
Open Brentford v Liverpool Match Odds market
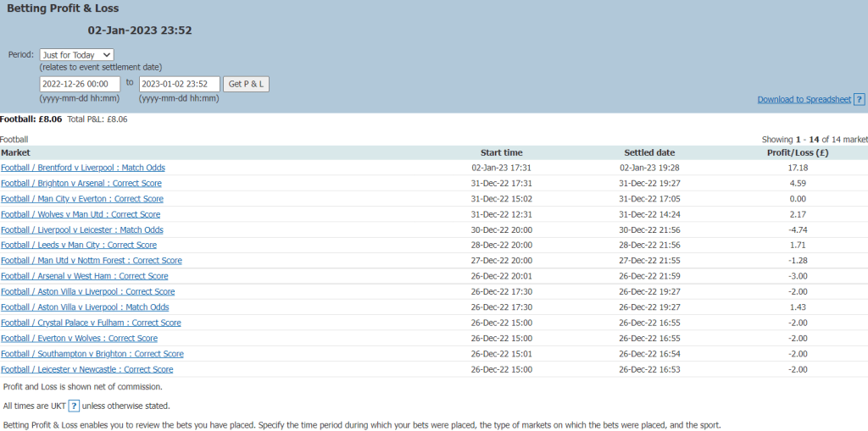coord(83,168)
